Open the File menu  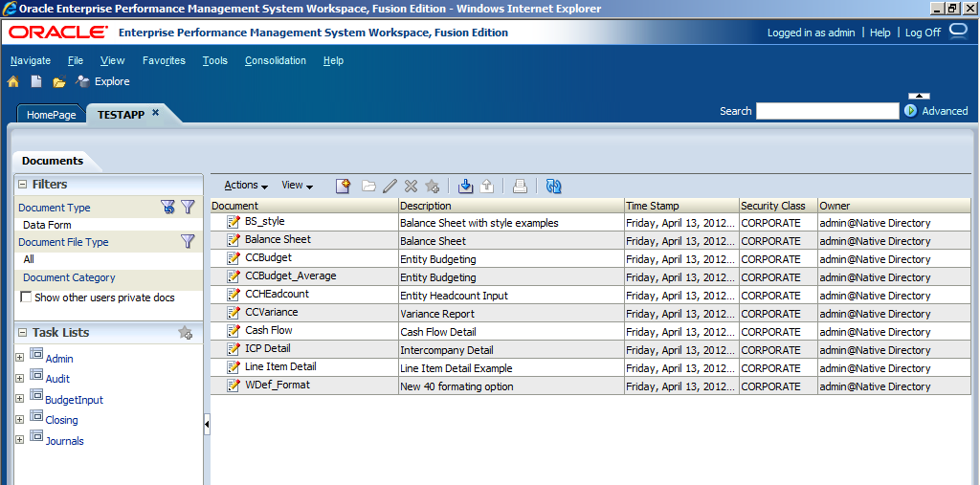pos(76,60)
